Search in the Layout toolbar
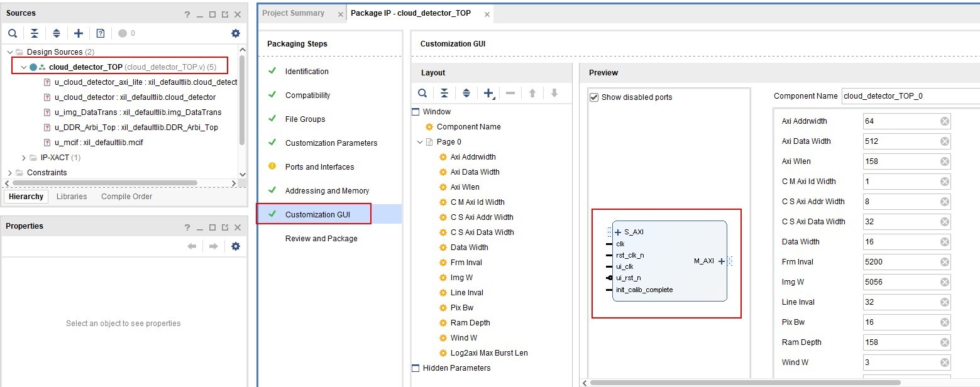 tap(423, 93)
